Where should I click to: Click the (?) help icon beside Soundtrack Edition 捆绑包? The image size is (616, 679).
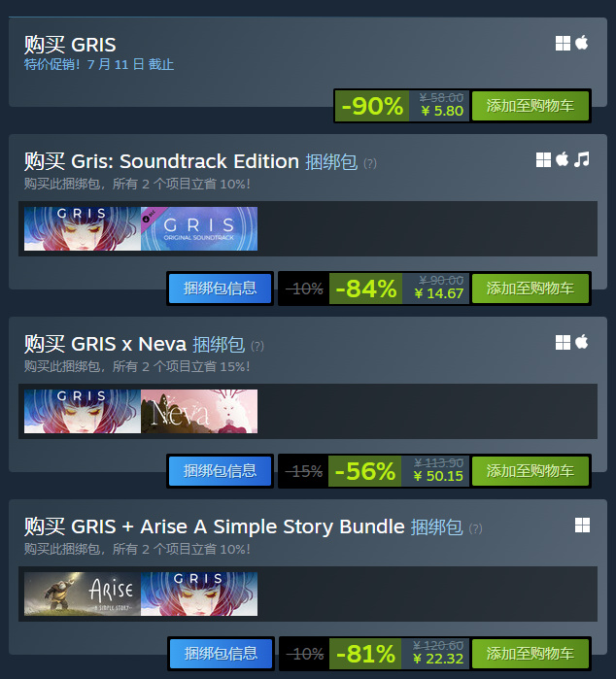click(x=370, y=163)
